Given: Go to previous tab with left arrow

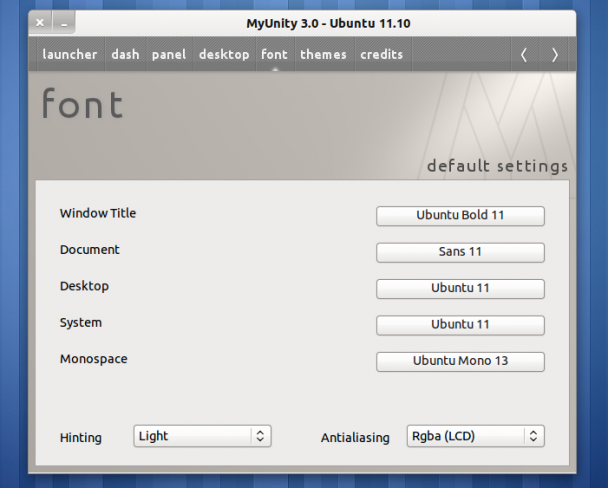Looking at the screenshot, I should (524, 55).
